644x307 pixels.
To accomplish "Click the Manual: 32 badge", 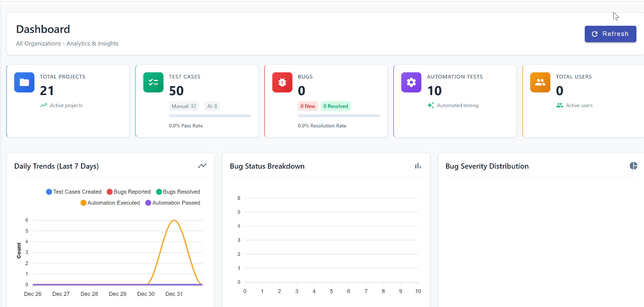I will coord(184,106).
